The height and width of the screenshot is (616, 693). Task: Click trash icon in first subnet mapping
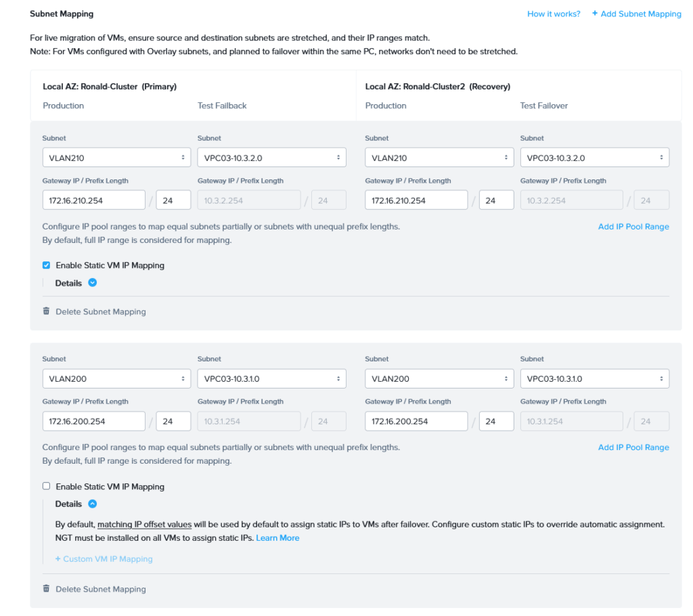pyautogui.click(x=46, y=311)
